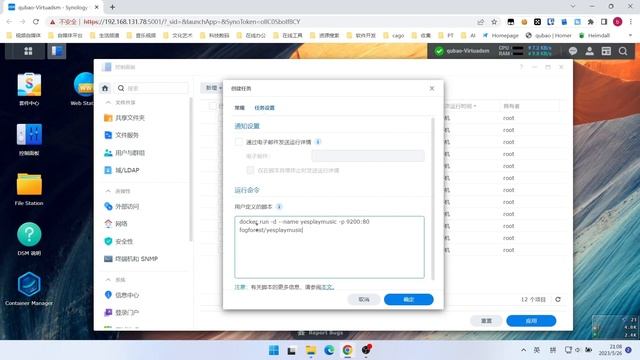Image resolution: width=640 pixels, height=360 pixels.
Task: Open Windows Start button
Action: (274, 350)
